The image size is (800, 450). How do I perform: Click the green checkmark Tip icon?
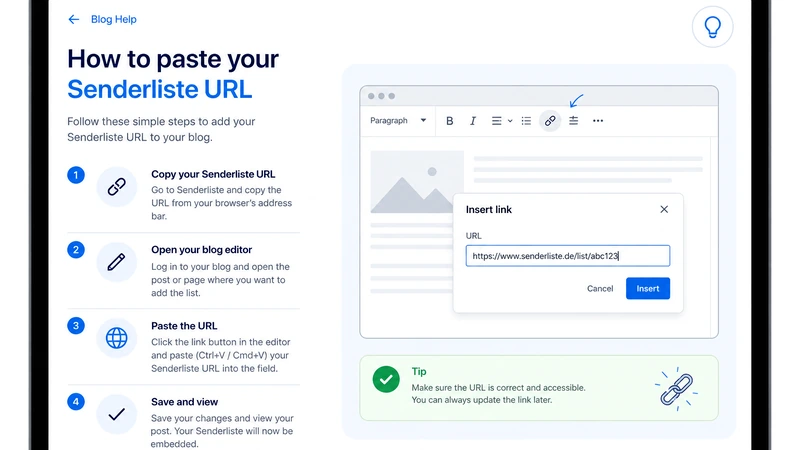386,379
